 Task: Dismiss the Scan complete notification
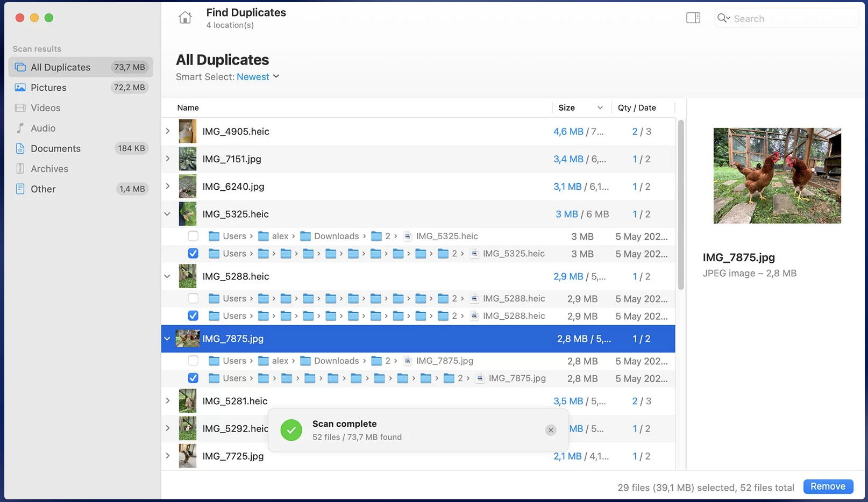[551, 430]
